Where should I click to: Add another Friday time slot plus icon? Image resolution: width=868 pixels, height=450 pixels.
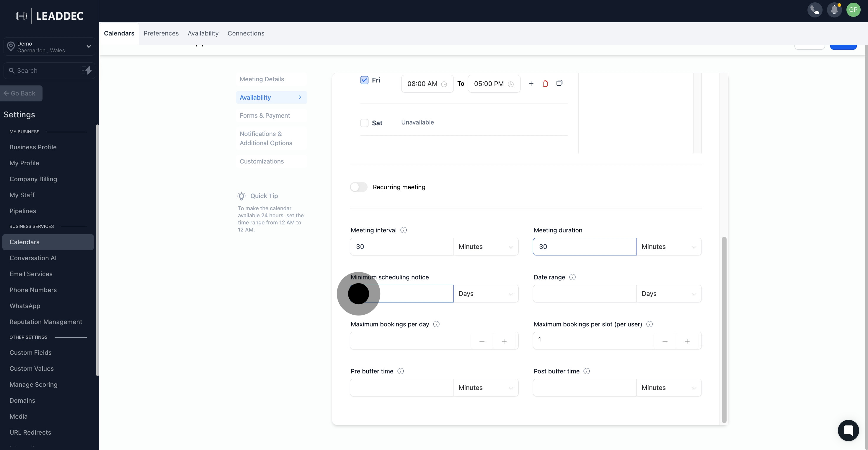[x=531, y=84]
